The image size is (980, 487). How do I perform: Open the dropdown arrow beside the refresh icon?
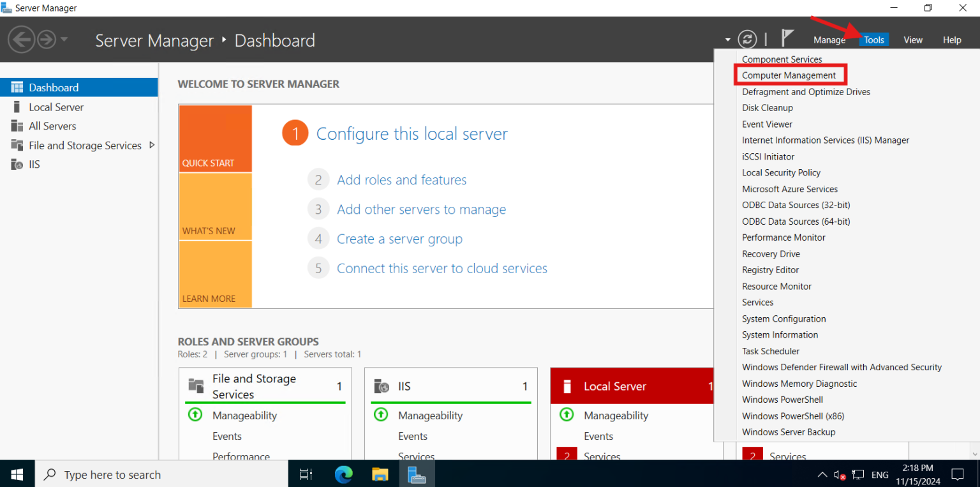tap(727, 39)
